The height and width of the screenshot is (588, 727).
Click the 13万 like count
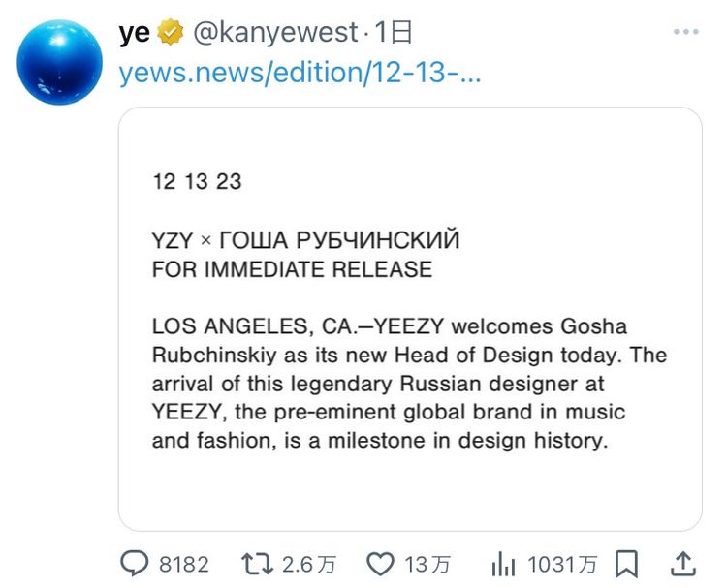(427, 564)
